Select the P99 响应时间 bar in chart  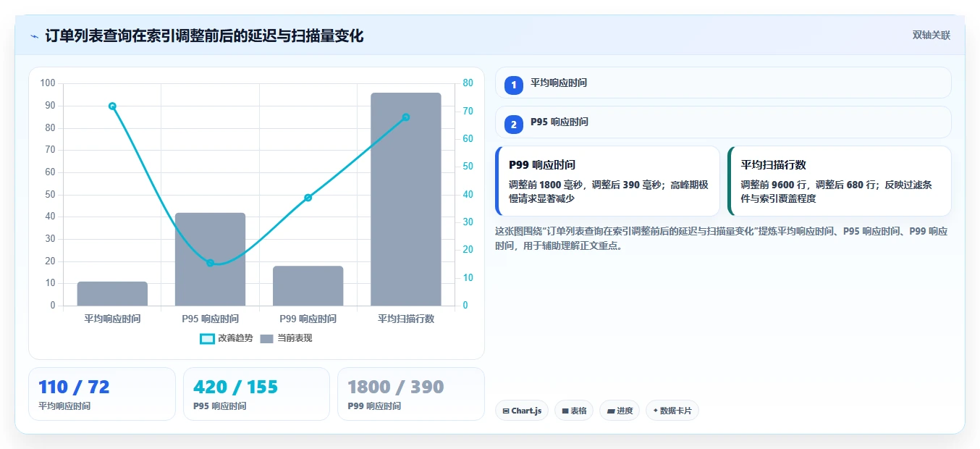[x=308, y=286]
